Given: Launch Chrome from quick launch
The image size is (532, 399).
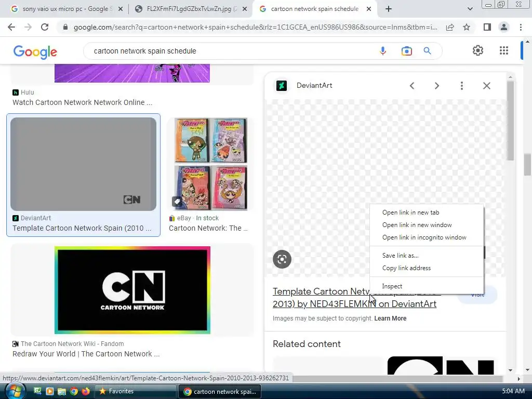Looking at the screenshot, I should (74, 391).
